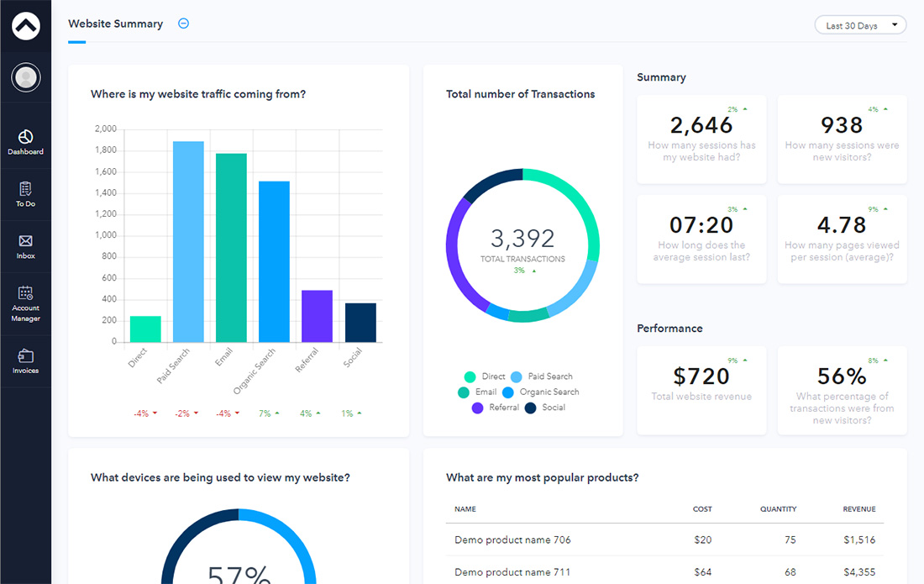This screenshot has width=924, height=584.
Task: Click the $1,516 revenue cell
Action: click(x=859, y=539)
